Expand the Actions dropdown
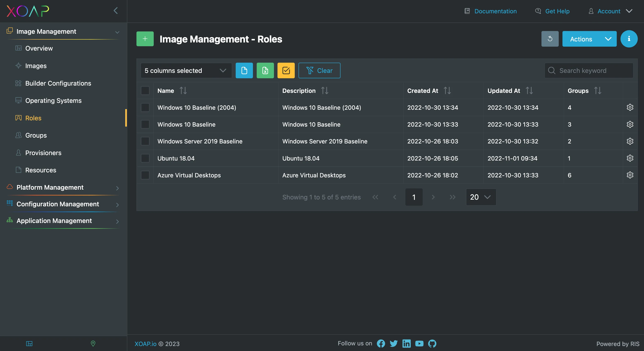Viewport: 644px width, 351px height. (589, 39)
